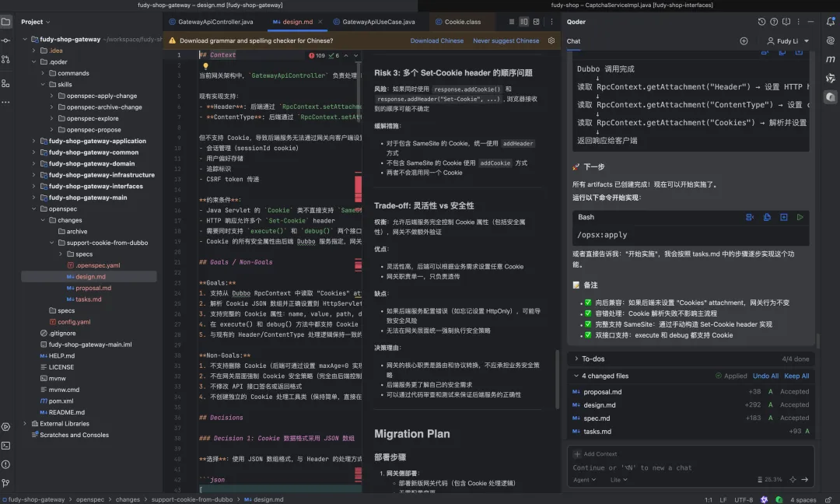Click the context usage 25.3% indicator
This screenshot has width=840, height=504.
(769, 479)
